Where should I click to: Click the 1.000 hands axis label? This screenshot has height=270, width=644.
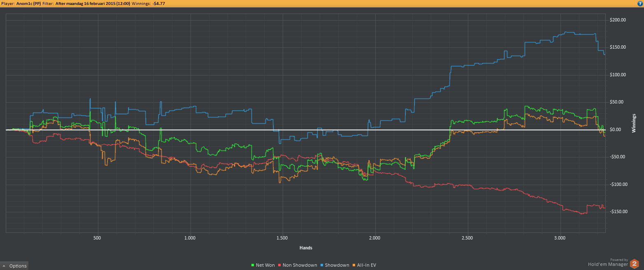tap(190, 238)
